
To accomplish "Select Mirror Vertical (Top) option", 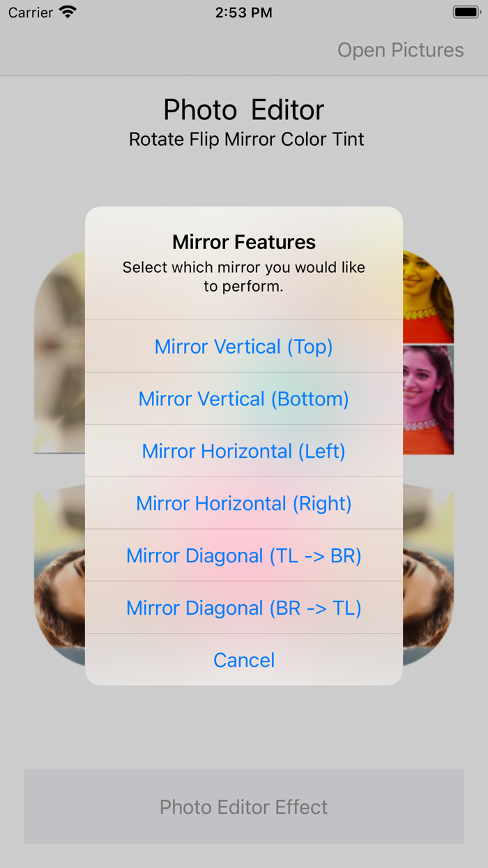I will pyautogui.click(x=243, y=346).
